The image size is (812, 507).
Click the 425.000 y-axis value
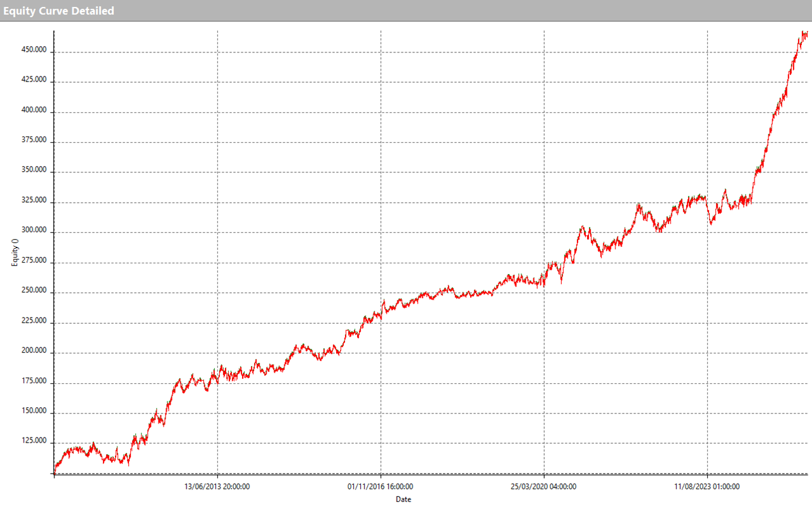click(33, 80)
